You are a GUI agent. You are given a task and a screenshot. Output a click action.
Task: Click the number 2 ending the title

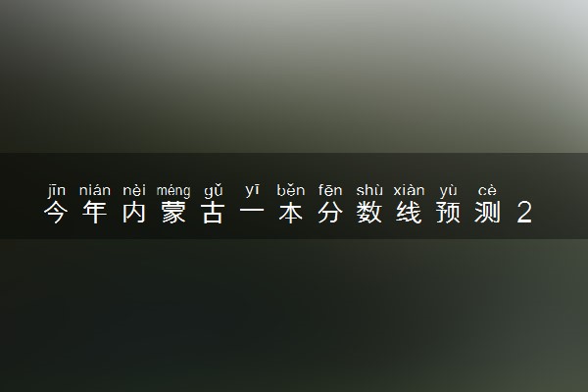coord(524,213)
